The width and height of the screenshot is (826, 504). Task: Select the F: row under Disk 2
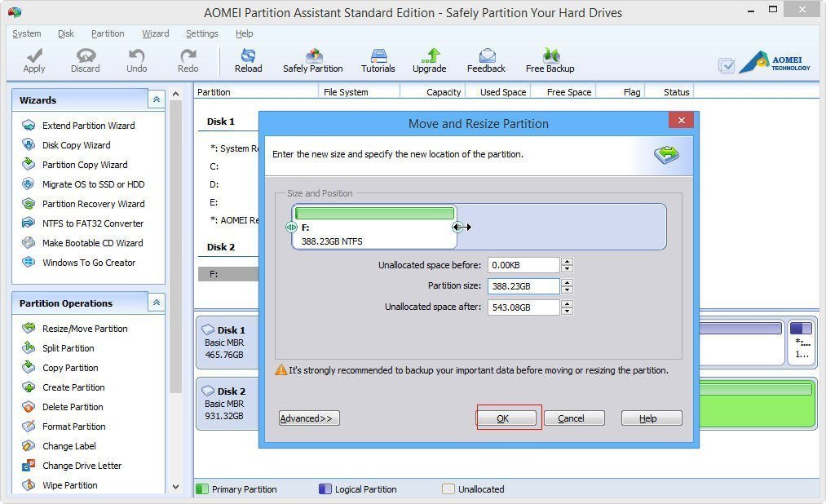tap(228, 274)
